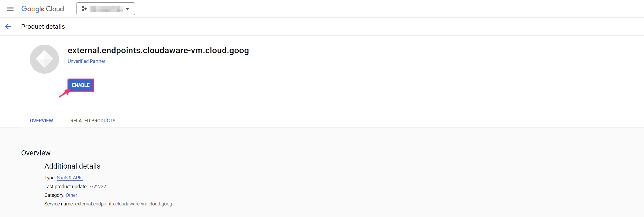644x217 pixels.
Task: Click the Overview section heading
Action: coord(36,153)
